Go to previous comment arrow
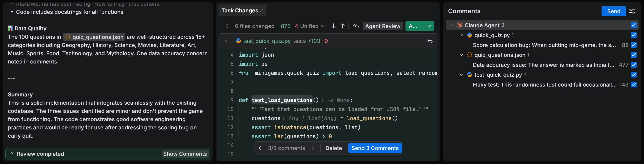This screenshot has height=164, width=644. pos(260,148)
